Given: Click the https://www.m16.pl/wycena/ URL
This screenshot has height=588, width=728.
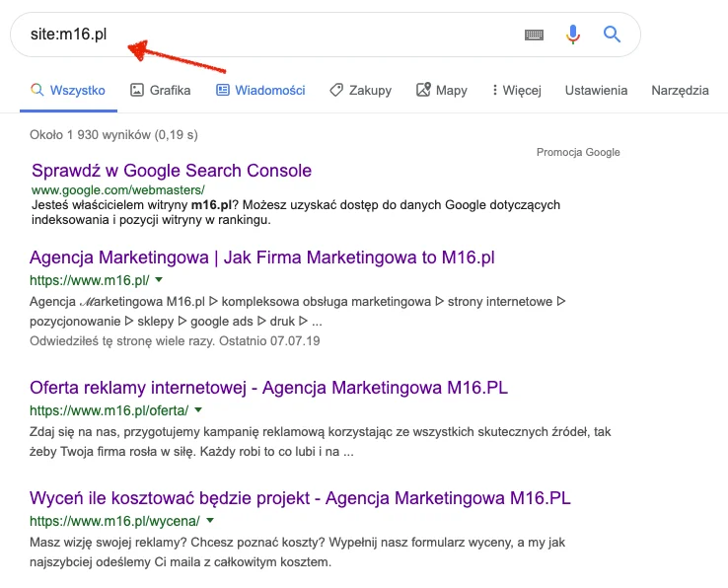Looking at the screenshot, I should tap(114, 521).
